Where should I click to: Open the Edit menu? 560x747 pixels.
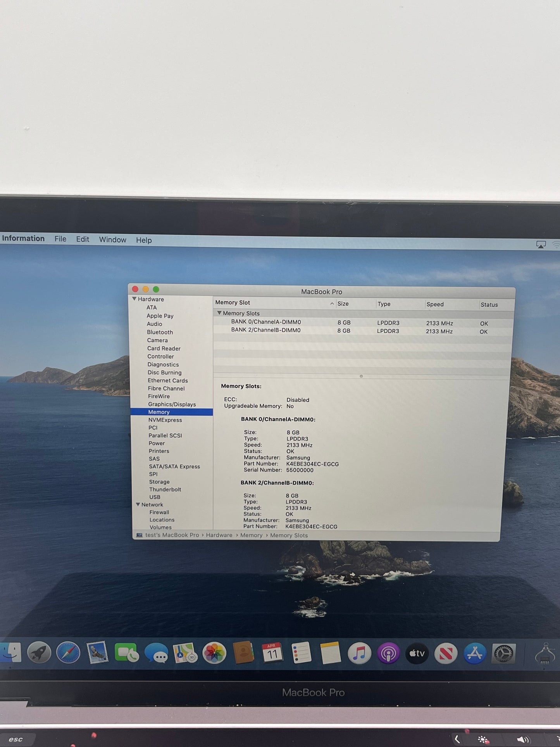click(83, 239)
